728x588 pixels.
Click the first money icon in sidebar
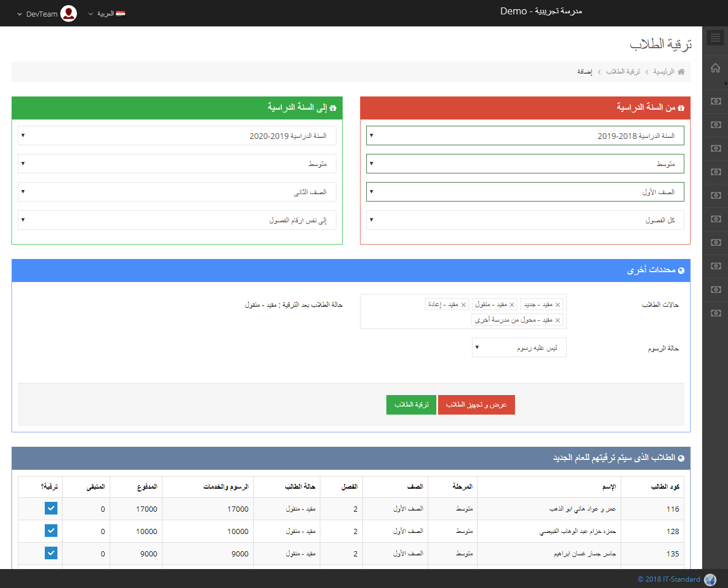(715, 101)
